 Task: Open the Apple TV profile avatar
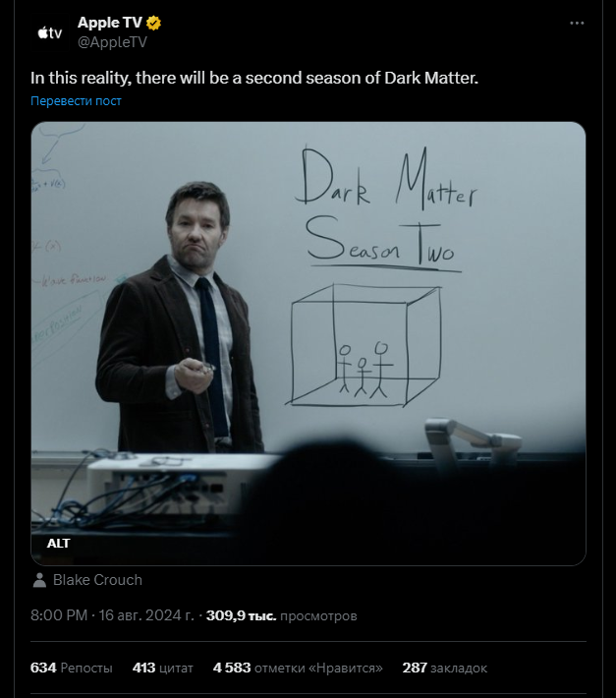click(x=50, y=32)
